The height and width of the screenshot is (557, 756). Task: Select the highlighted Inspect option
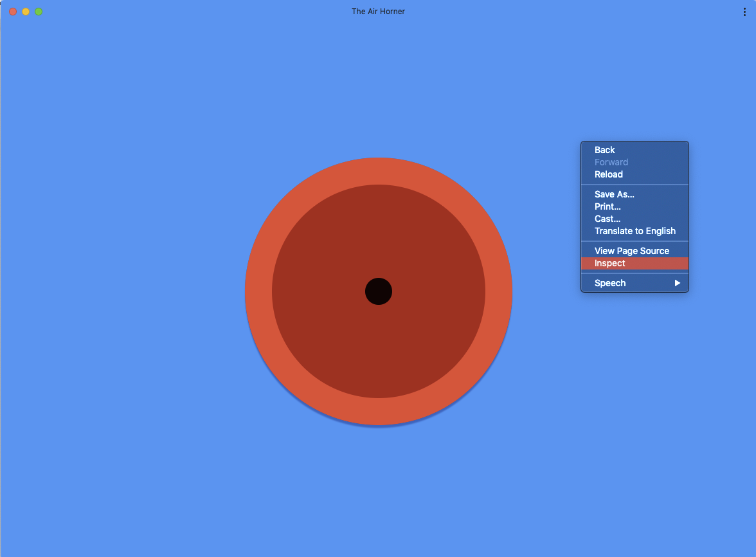coord(609,263)
